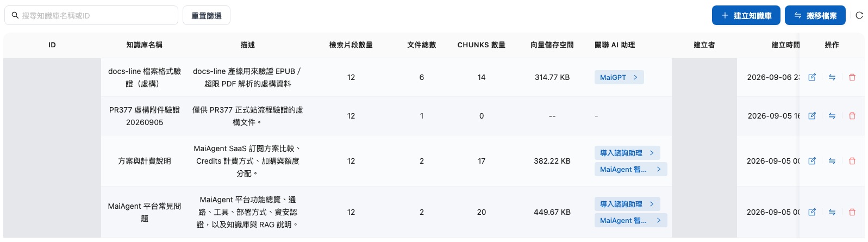Migrate files of 方案與計費說明 row
868x242 pixels.
[832, 161]
